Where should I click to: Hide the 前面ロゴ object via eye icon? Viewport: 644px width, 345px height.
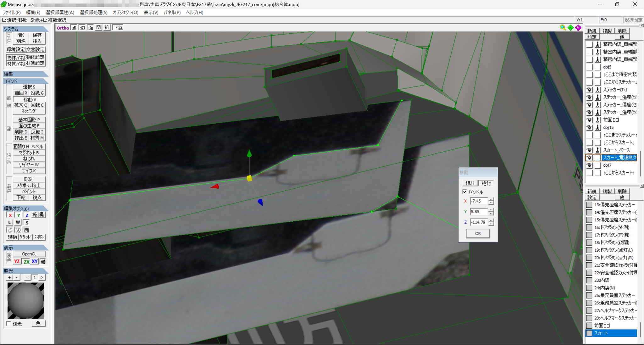[589, 120]
